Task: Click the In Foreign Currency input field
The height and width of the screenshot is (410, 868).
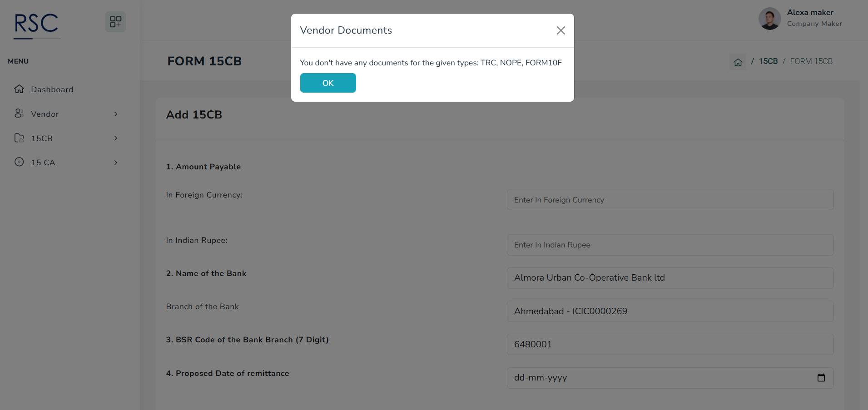Action: point(670,200)
